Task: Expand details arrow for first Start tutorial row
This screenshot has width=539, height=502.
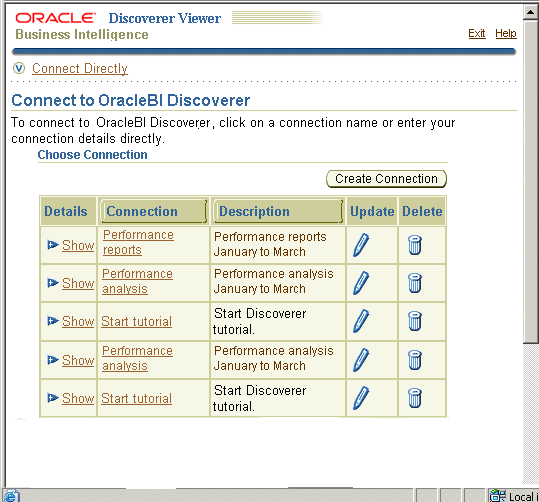Action: click(53, 321)
